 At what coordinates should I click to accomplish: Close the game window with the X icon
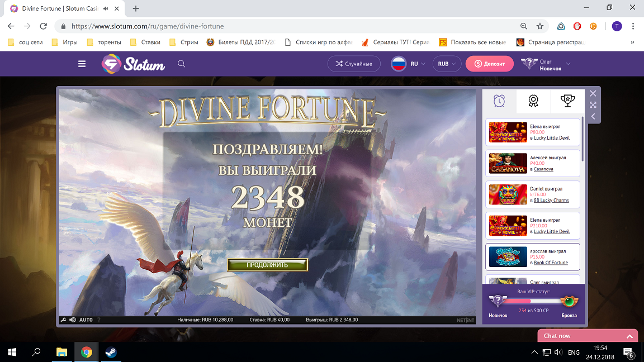point(593,94)
